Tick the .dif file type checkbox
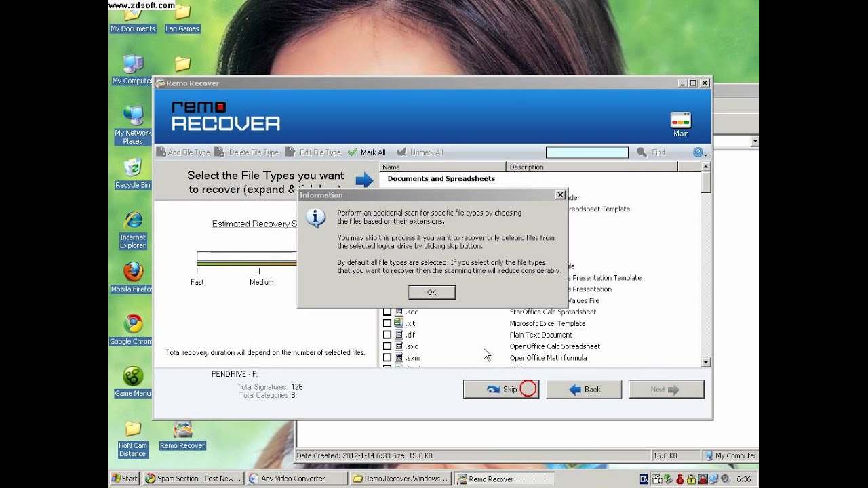 tap(387, 335)
